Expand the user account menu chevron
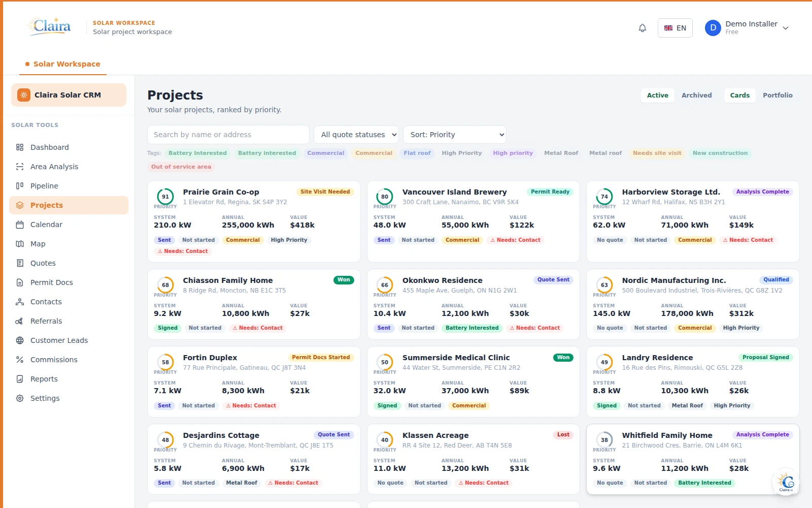 (786, 28)
